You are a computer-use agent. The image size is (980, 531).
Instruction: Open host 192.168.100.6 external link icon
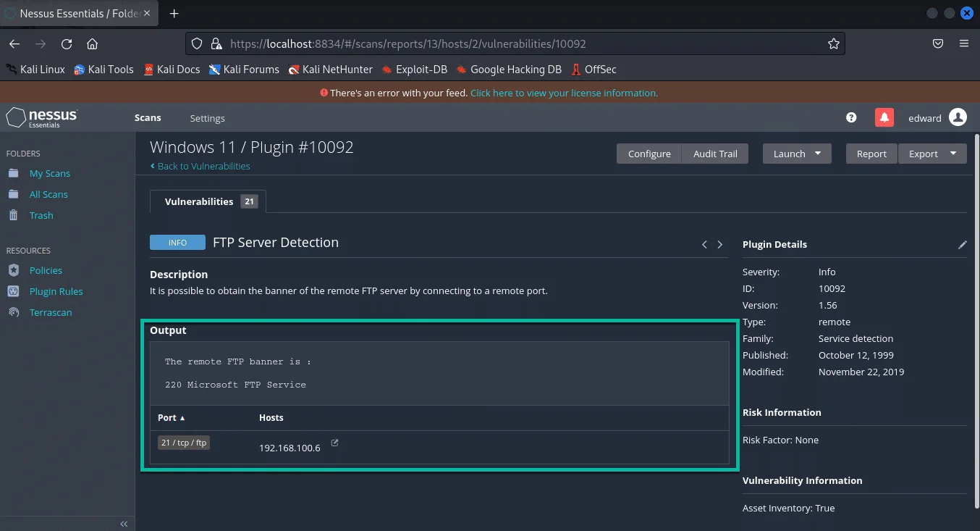334,443
